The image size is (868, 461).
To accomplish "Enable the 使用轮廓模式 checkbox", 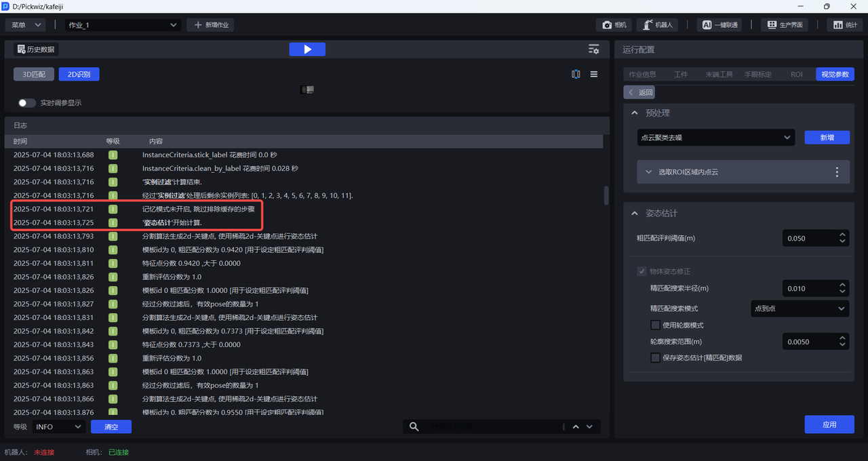I will [655, 325].
